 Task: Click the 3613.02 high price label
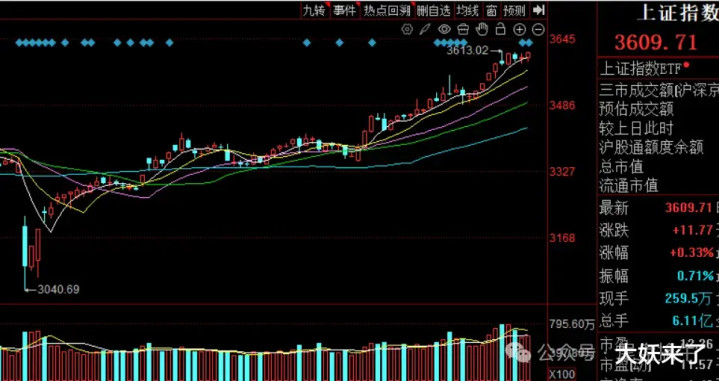[x=467, y=50]
